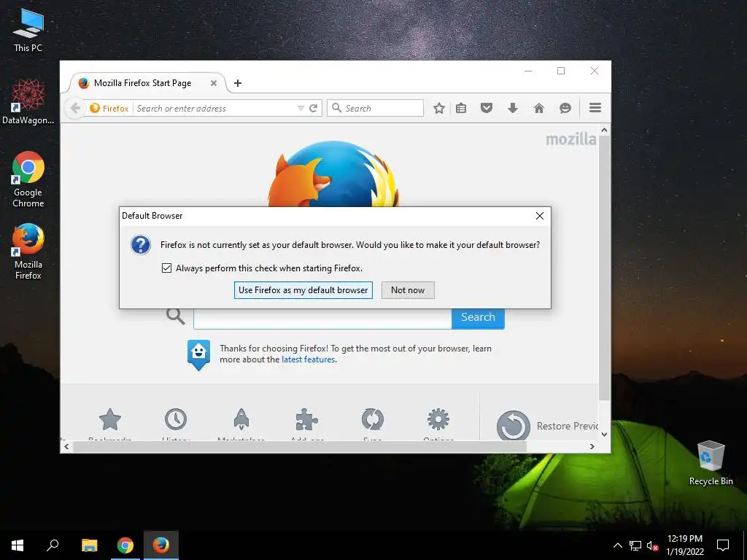Select Mozilla Firefox Start Page tab
This screenshot has height=560, width=747.
147,83
